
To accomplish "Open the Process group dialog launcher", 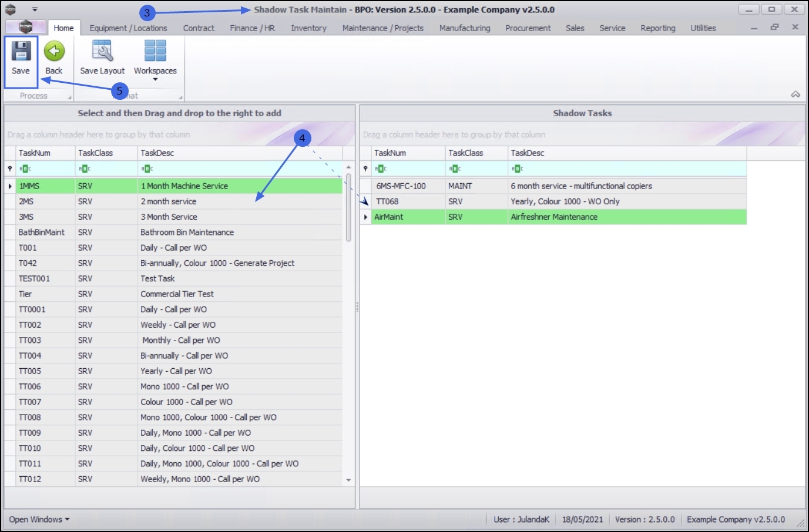I will 69,97.
